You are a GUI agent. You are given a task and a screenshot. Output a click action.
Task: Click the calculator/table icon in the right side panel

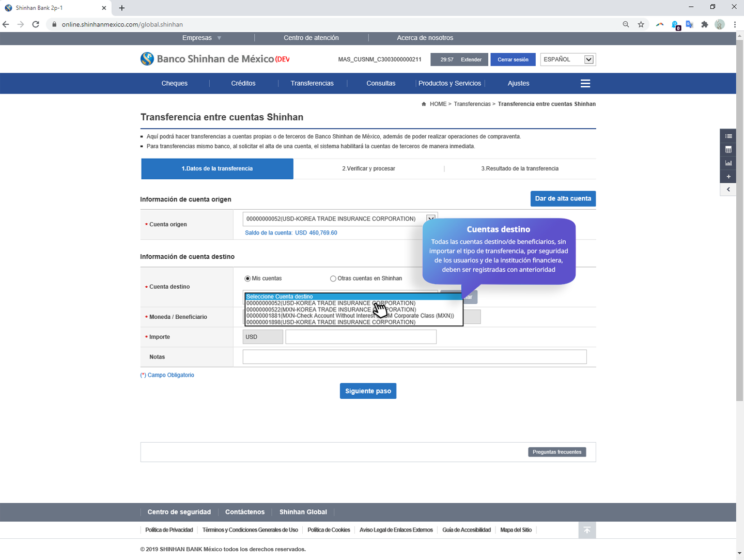click(729, 149)
